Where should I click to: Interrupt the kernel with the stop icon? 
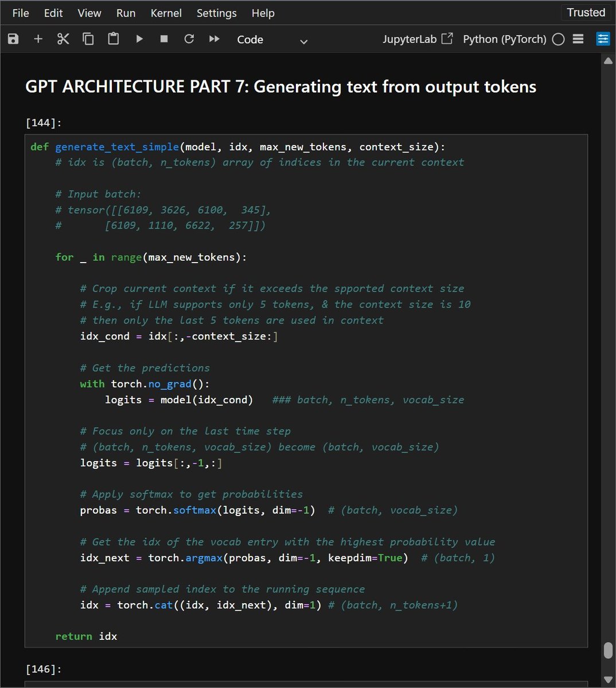pyautogui.click(x=164, y=39)
